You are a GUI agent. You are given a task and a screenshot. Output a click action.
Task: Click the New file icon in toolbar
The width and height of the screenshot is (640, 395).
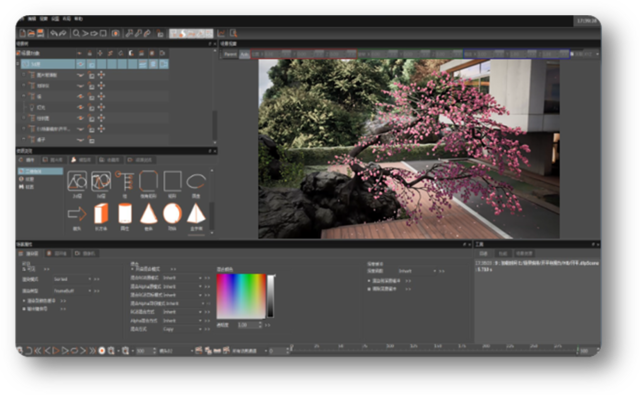[x=22, y=33]
